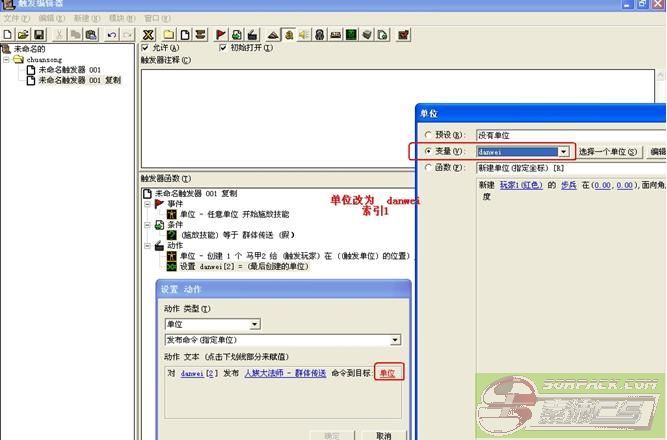Toggle the 允许 checkbox
This screenshot has width=667, height=440.
(x=147, y=47)
